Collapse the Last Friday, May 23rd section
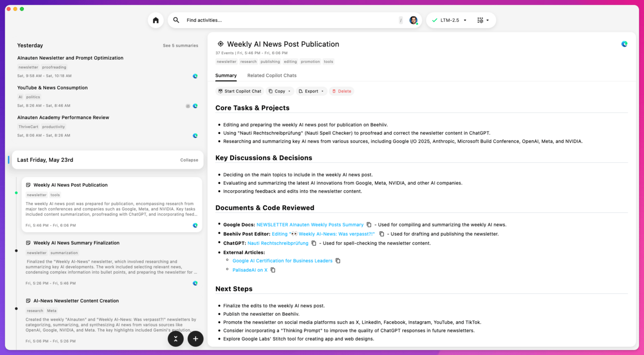644x355 pixels. 189,160
